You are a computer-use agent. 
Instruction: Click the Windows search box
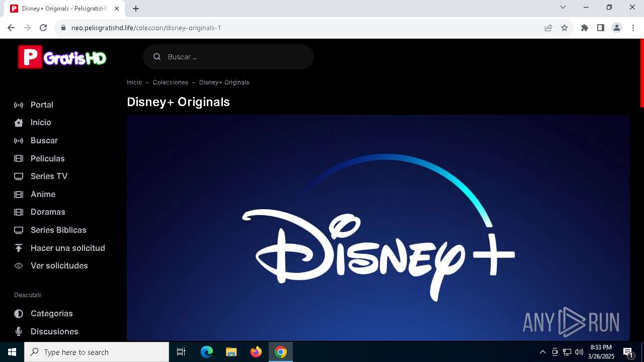pyautogui.click(x=97, y=352)
